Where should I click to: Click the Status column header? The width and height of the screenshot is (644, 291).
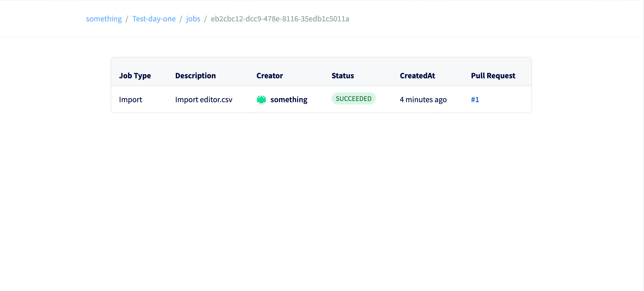click(x=343, y=76)
